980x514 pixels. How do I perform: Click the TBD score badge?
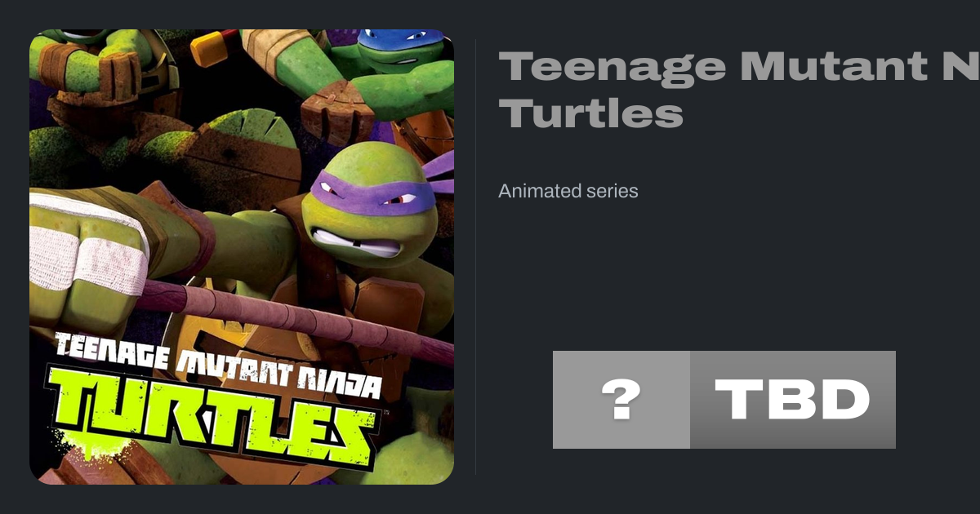coord(792,400)
